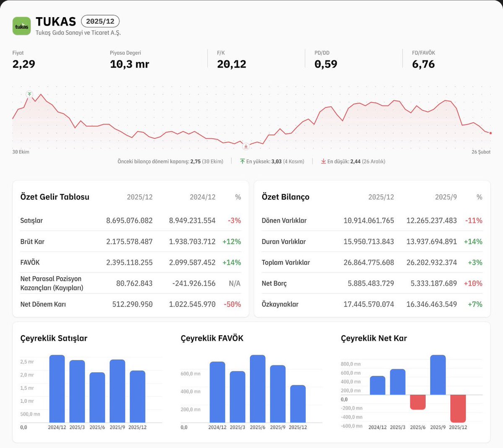
Task: Click the red down arrow beside En düşük
Action: click(324, 161)
